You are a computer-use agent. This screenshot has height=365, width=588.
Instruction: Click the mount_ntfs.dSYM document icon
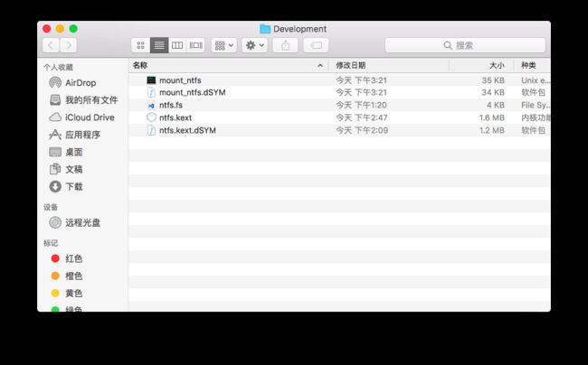click(x=151, y=92)
